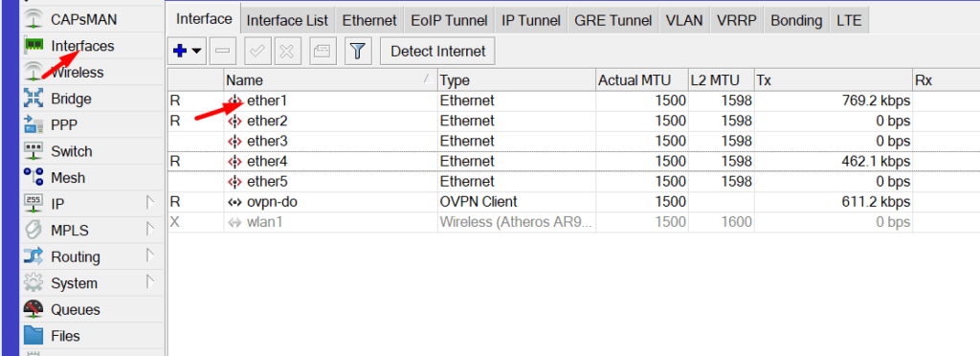Click the disable X toolbar icon
Image resolution: width=980 pixels, height=356 pixels.
coord(287,52)
